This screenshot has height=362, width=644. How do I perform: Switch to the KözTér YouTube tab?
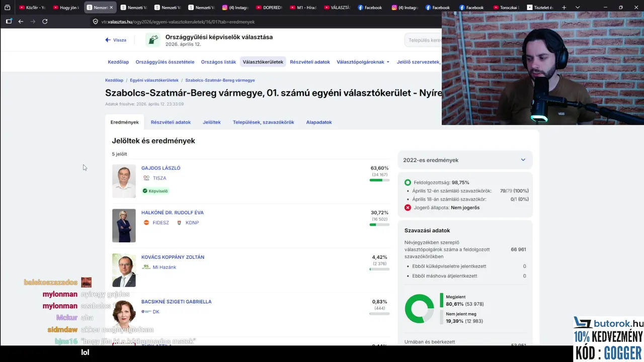pyautogui.click(x=32, y=8)
